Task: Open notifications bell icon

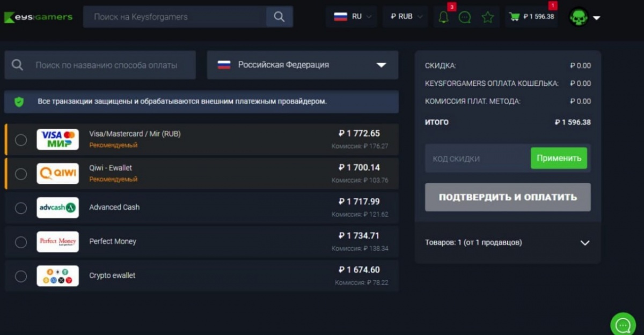Action: point(443,17)
